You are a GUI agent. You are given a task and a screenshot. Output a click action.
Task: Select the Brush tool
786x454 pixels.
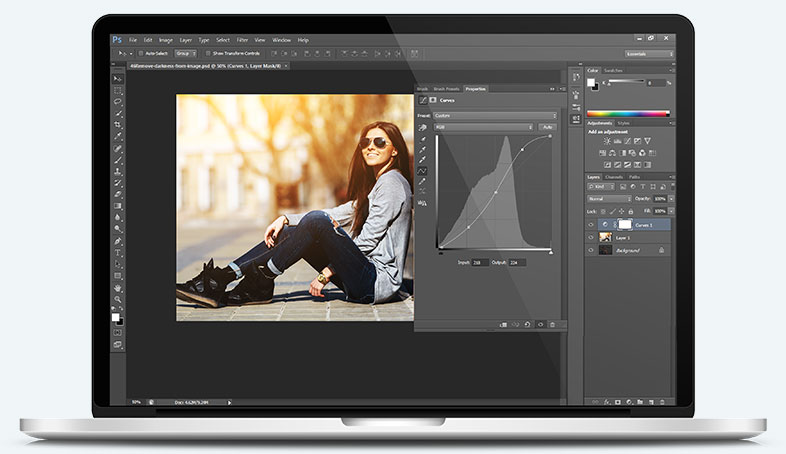click(118, 160)
